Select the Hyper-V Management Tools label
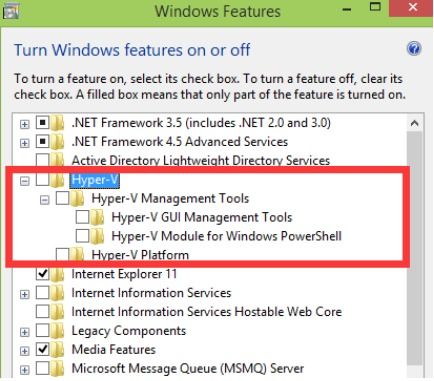434x381 pixels. (170, 199)
